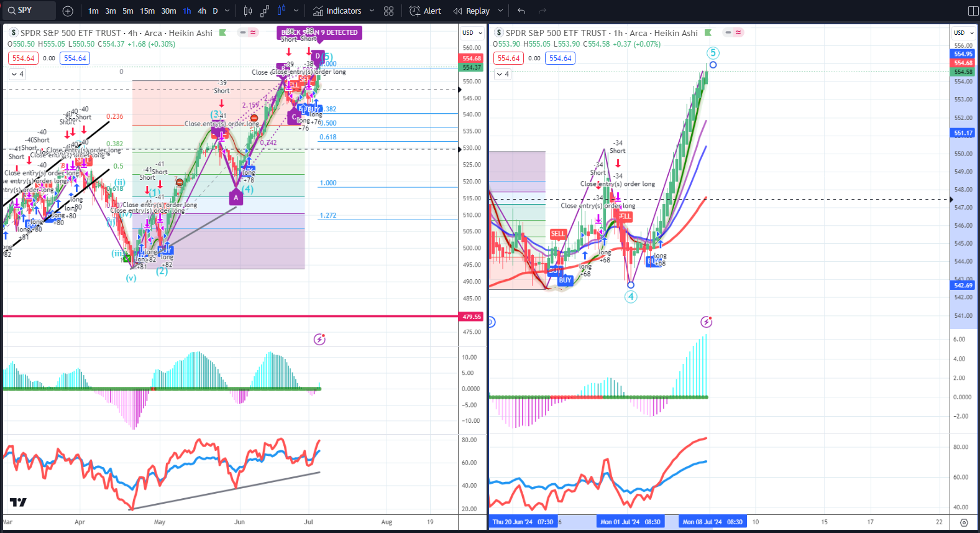Click the green 554.37 price label on the 4h scale
Screen dimensions: 980x533
click(472, 67)
